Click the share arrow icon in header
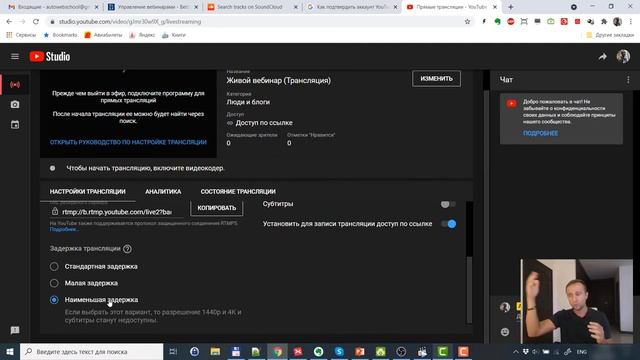 tap(602, 57)
